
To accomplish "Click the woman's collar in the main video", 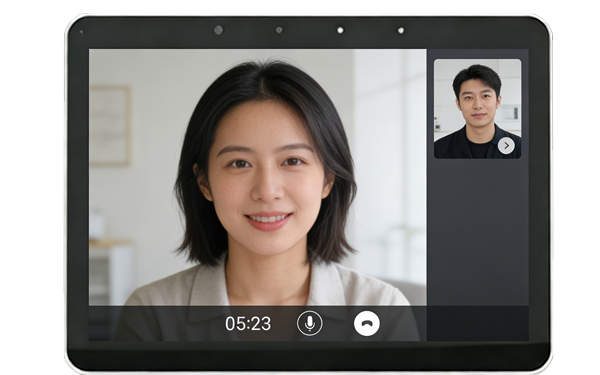I will [268, 285].
